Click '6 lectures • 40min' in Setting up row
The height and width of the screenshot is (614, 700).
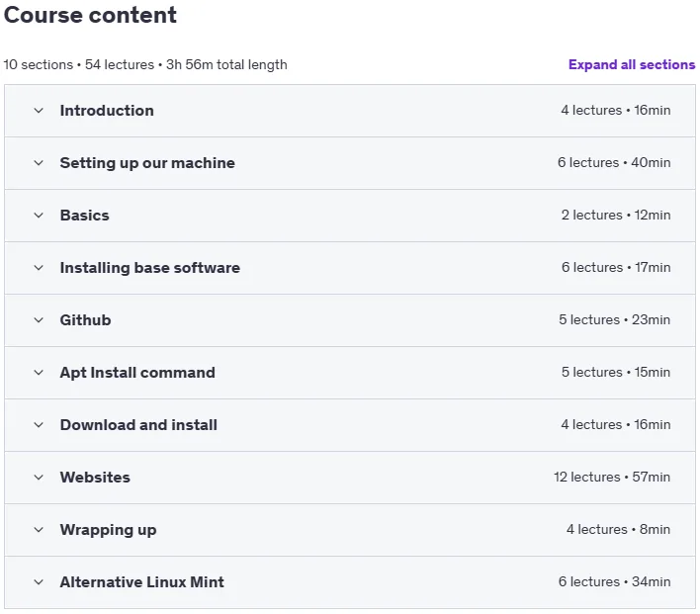click(614, 162)
